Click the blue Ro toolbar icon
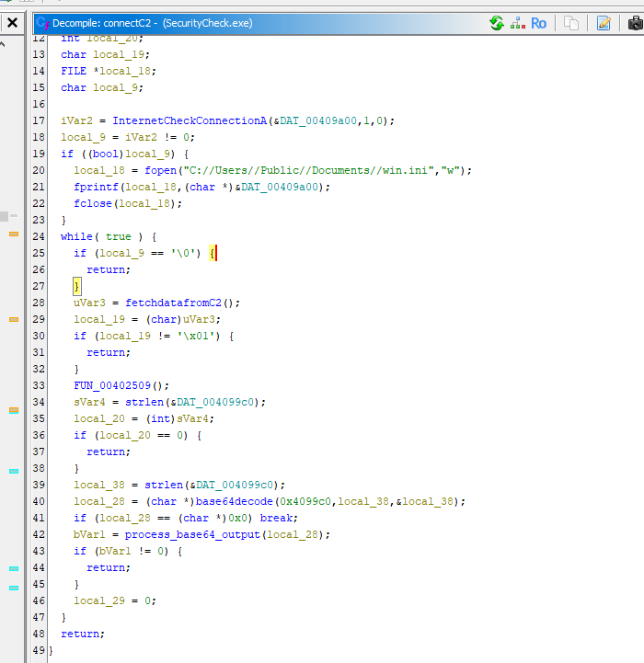Image resolution: width=644 pixels, height=663 pixels. (x=538, y=23)
